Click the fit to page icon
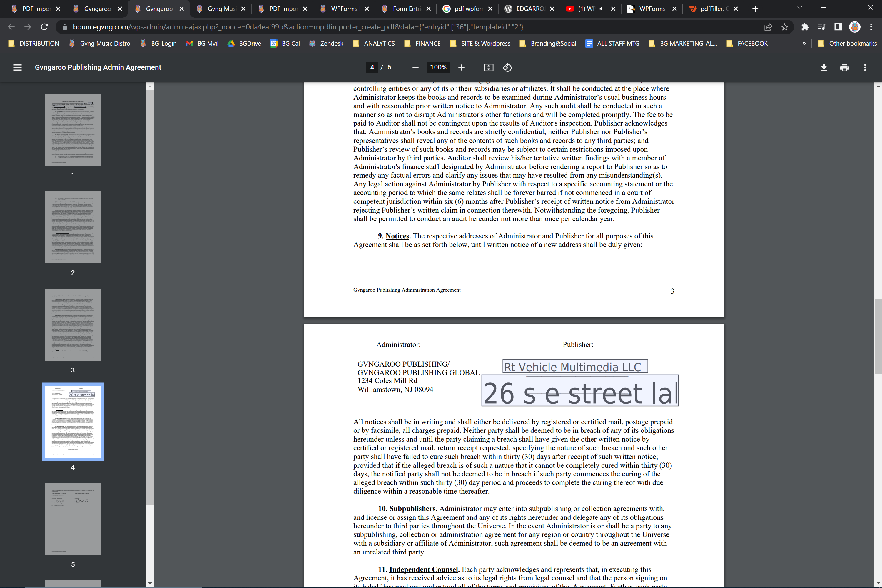This screenshot has width=882, height=588. coord(488,68)
